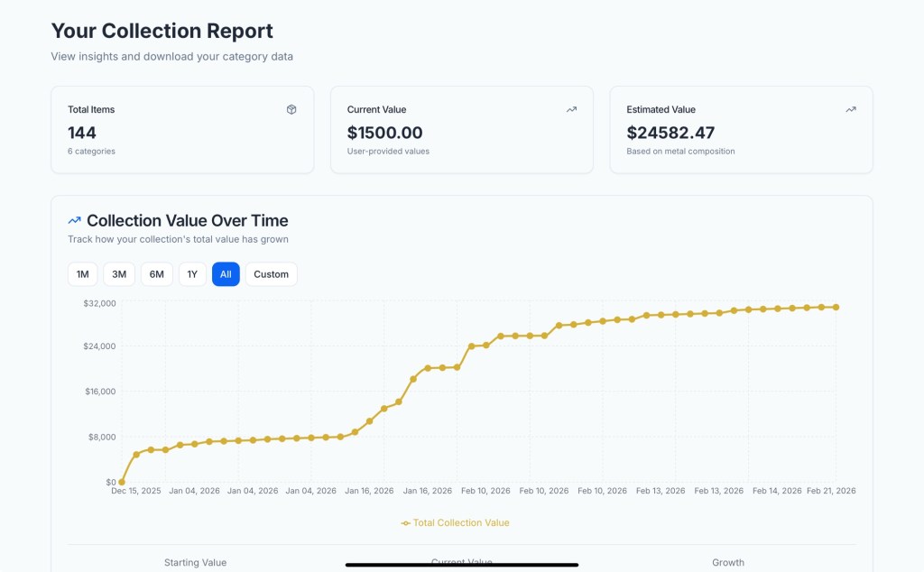Click the Current Value $1500.00 card

(x=461, y=130)
